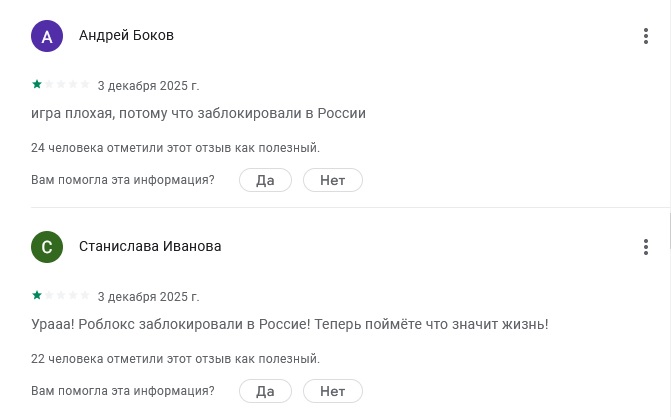Click the date on Андрей Боков's review
The image size is (671, 417).
148,86
